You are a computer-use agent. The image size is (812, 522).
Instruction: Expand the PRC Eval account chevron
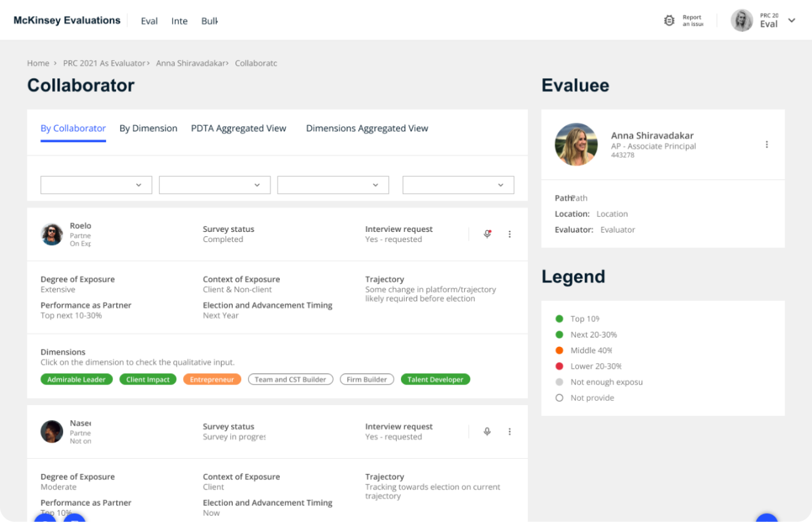(x=791, y=21)
